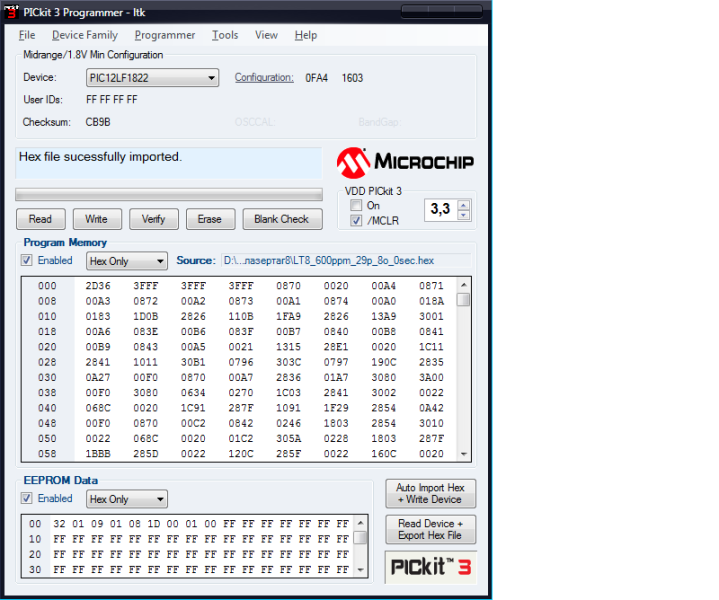Open the Tools menu
The height and width of the screenshot is (600, 719).
[x=225, y=35]
